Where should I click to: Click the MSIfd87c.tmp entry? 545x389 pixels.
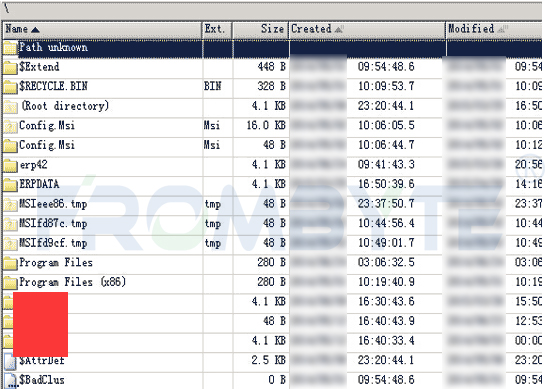pyautogui.click(x=272, y=224)
